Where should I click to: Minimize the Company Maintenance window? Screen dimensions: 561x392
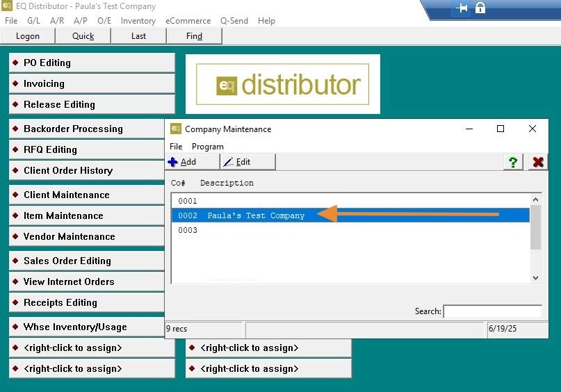(469, 129)
